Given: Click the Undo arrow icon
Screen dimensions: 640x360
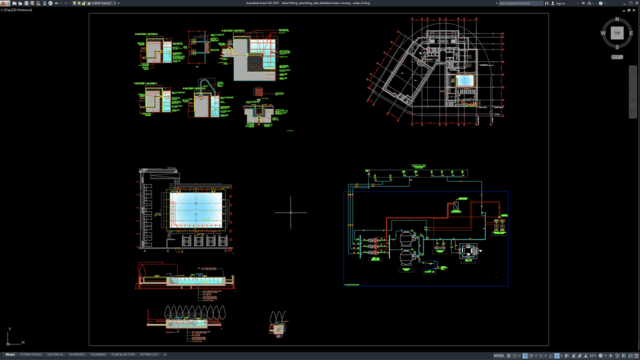Looking at the screenshot, I should tap(57, 3).
